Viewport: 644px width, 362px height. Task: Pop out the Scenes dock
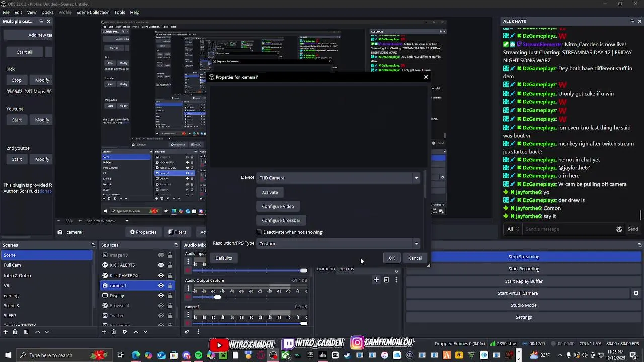pyautogui.click(x=93, y=245)
